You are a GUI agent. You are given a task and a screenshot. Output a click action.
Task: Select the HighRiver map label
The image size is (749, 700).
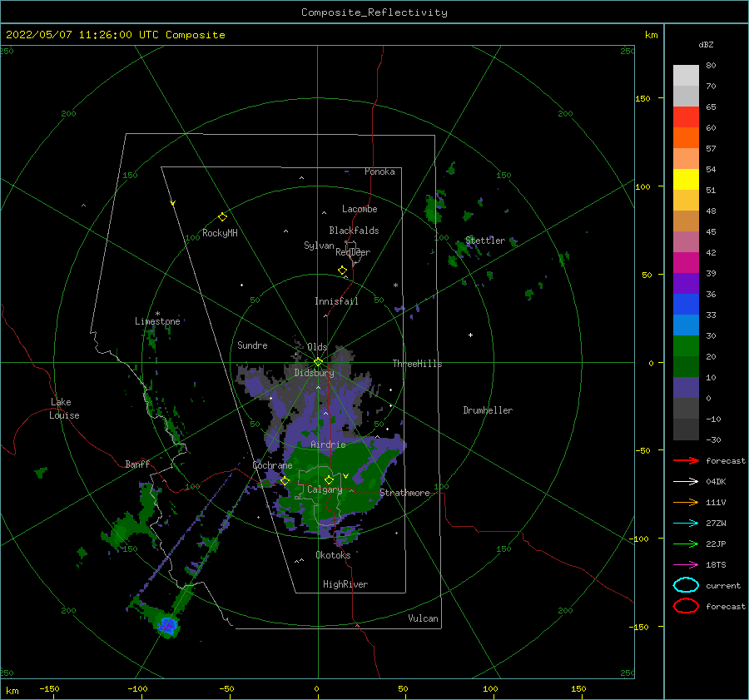pos(345,584)
